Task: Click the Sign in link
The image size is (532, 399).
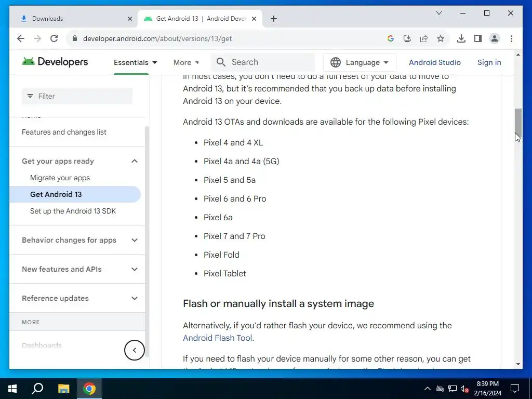Action: [x=489, y=62]
